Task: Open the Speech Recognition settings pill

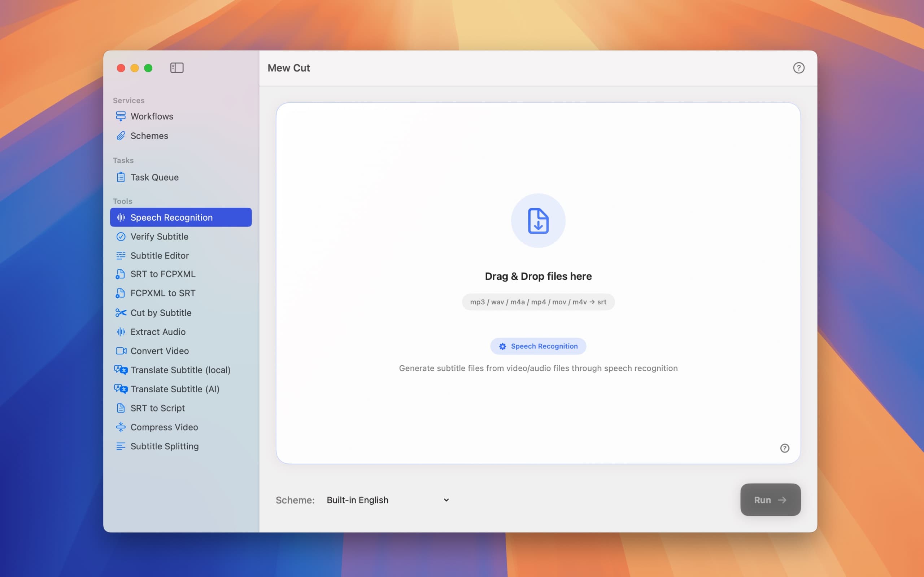Action: click(x=538, y=346)
